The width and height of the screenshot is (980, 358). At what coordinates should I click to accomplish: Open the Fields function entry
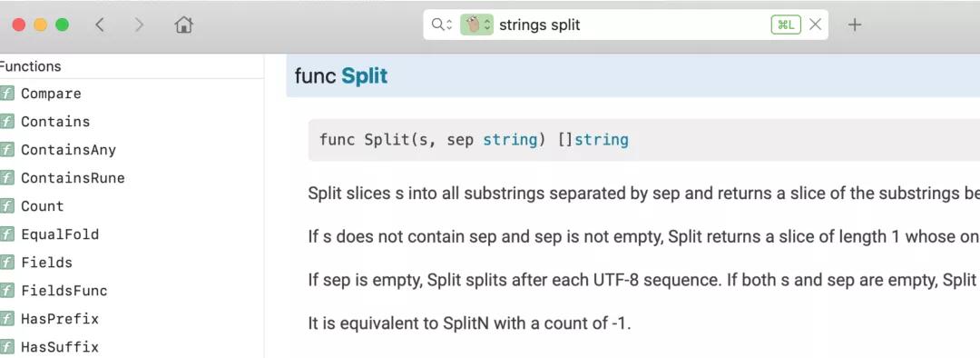(x=47, y=263)
